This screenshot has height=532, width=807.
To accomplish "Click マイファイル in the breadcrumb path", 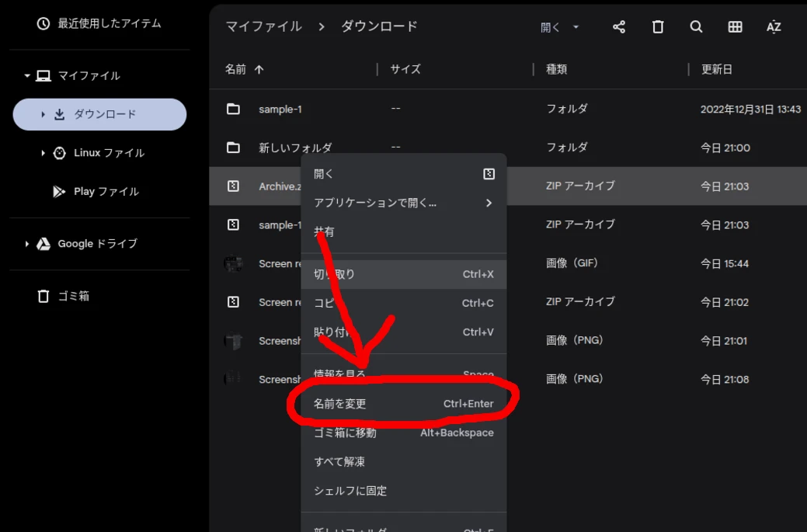I will [x=263, y=26].
